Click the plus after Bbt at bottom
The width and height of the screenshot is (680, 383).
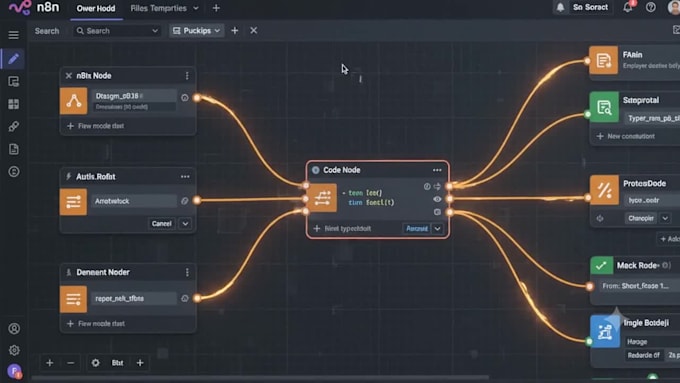140,363
